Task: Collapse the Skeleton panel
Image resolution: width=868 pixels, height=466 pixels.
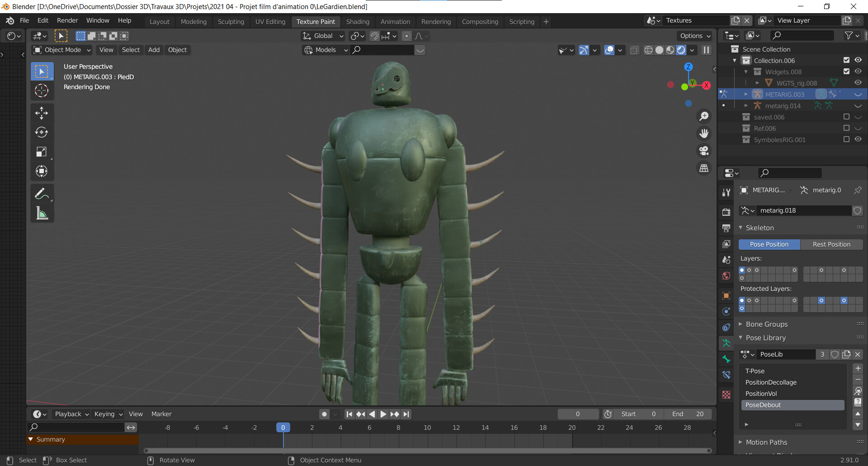Action: pyautogui.click(x=741, y=228)
